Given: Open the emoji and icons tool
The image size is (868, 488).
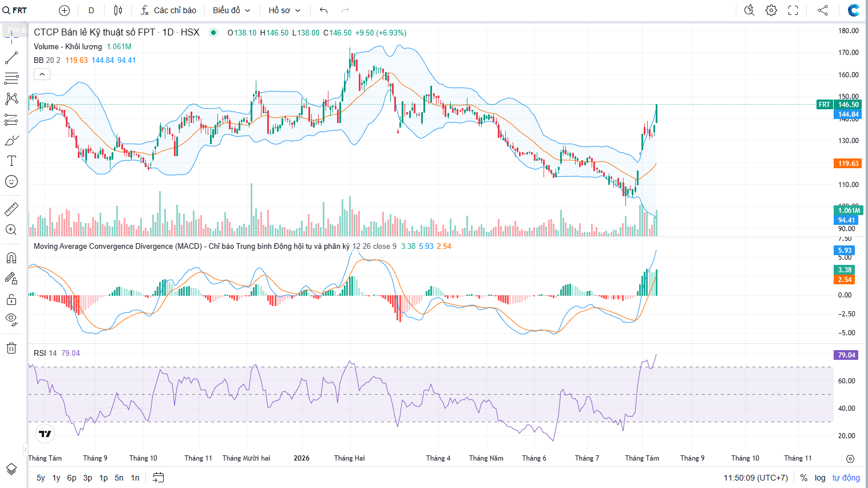Looking at the screenshot, I should tap(11, 181).
